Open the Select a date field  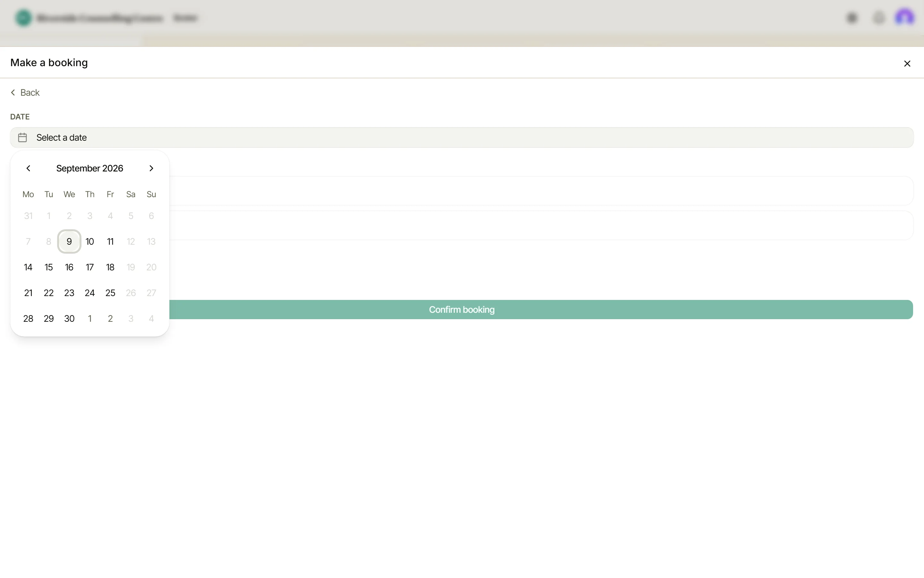462,138
